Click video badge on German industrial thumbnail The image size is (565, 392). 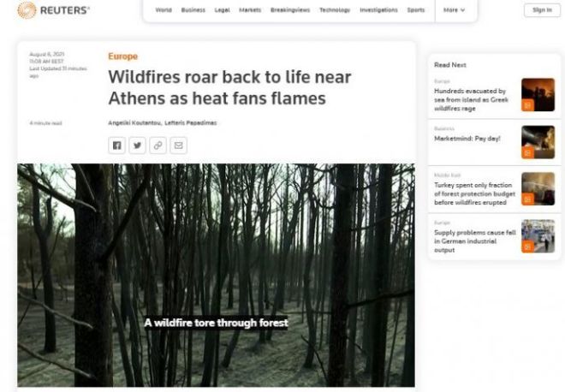pos(527,246)
